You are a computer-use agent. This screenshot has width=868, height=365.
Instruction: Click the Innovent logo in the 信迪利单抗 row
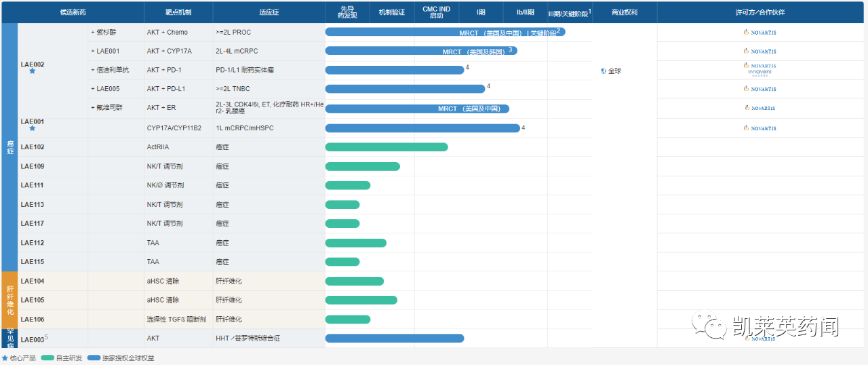759,72
